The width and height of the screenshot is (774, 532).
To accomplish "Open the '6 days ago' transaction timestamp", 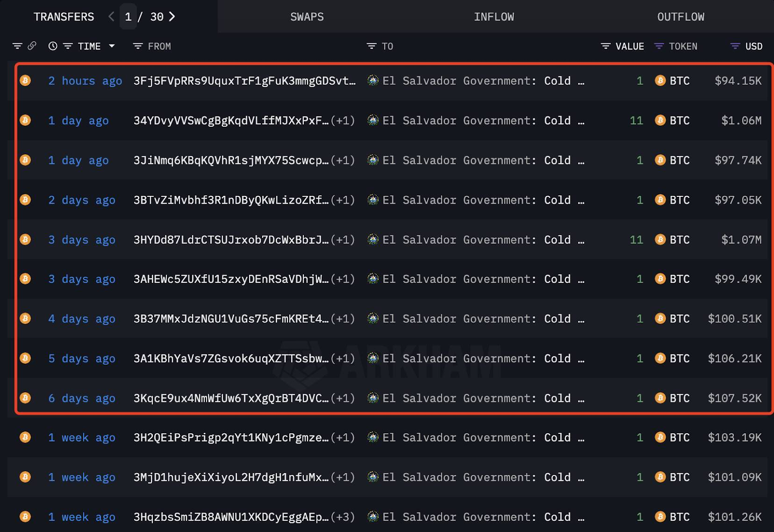I will (82, 398).
